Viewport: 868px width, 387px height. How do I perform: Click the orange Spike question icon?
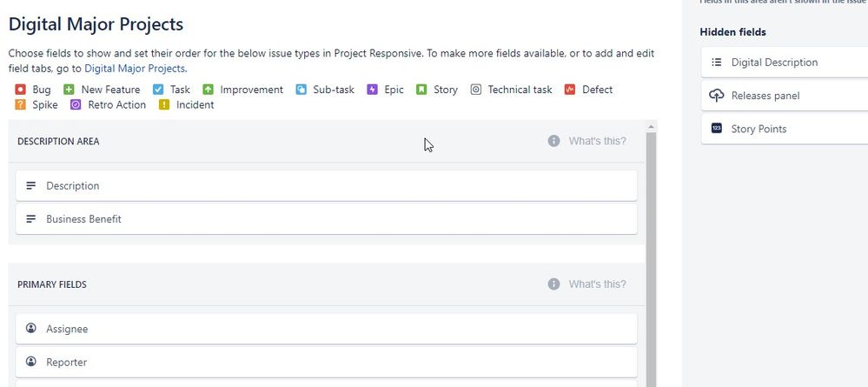point(21,104)
